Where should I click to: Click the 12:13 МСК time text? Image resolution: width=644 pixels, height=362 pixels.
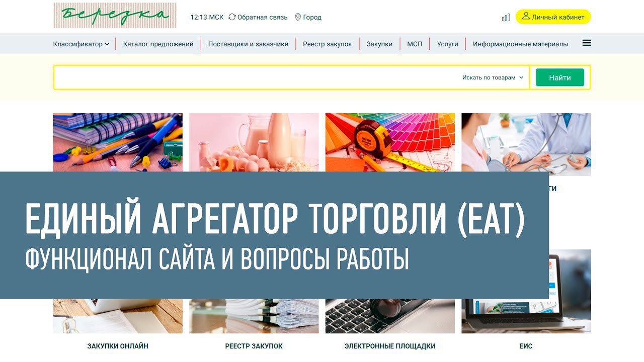pyautogui.click(x=207, y=17)
